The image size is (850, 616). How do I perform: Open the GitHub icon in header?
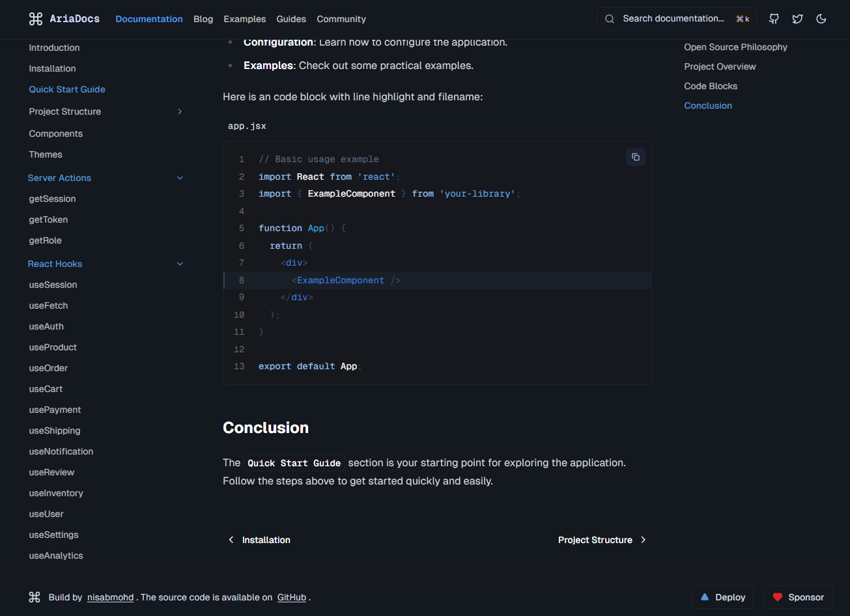pyautogui.click(x=774, y=19)
